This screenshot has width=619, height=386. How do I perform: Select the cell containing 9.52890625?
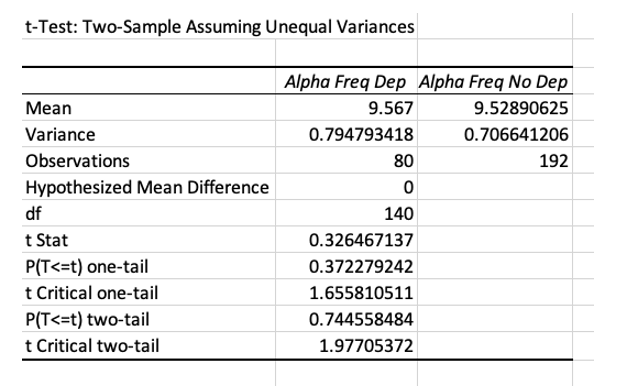coord(495,108)
